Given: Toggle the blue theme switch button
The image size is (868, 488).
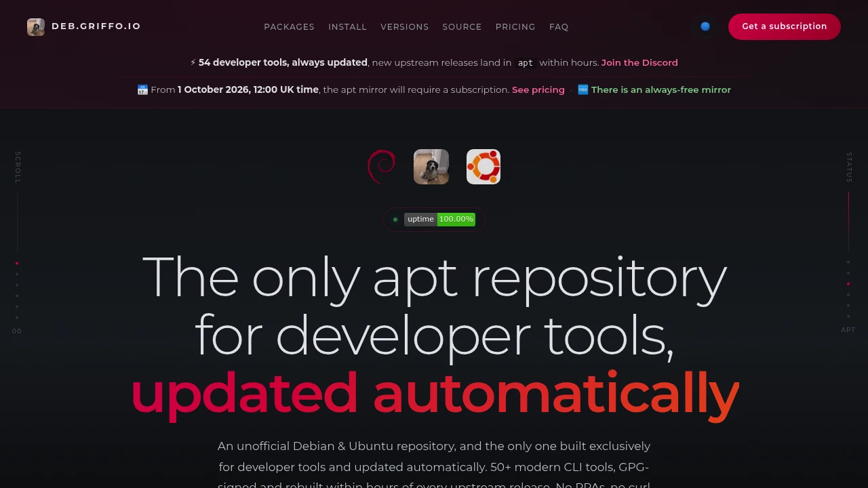Looking at the screenshot, I should click(x=705, y=26).
